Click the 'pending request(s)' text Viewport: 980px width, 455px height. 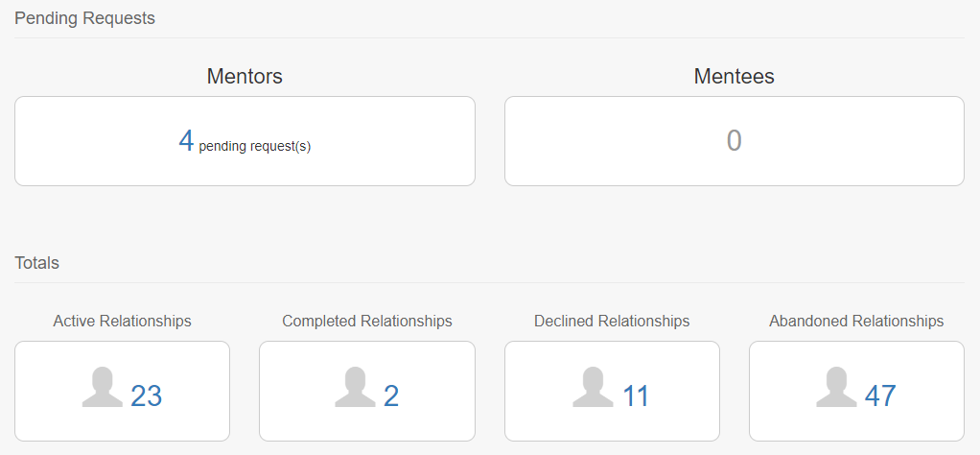click(254, 147)
